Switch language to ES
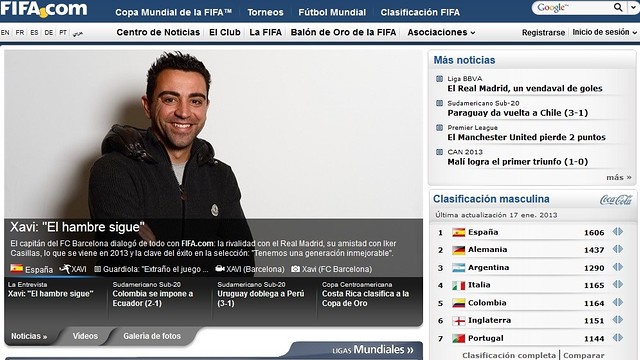Screen dimensions: 640x360 coord(34,32)
